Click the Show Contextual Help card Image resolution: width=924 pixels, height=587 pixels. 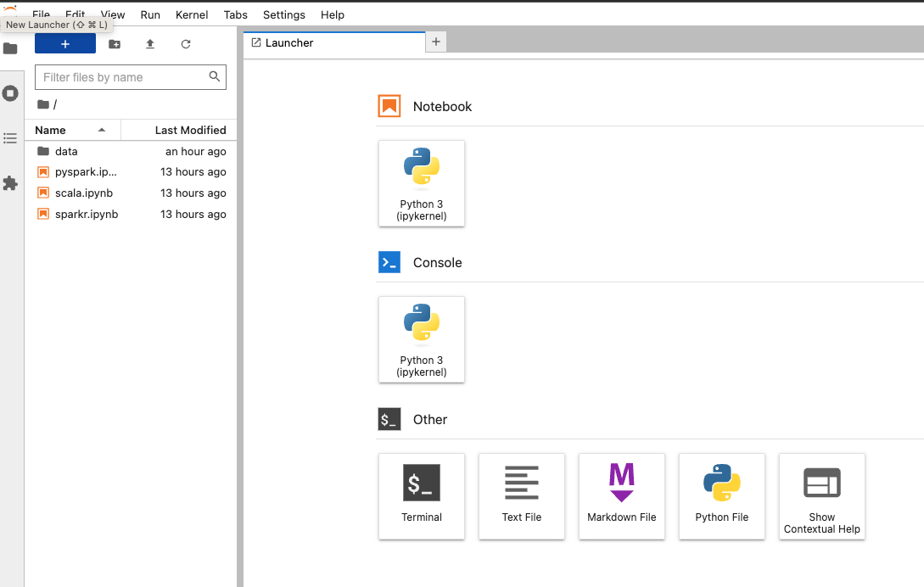pyautogui.click(x=822, y=496)
